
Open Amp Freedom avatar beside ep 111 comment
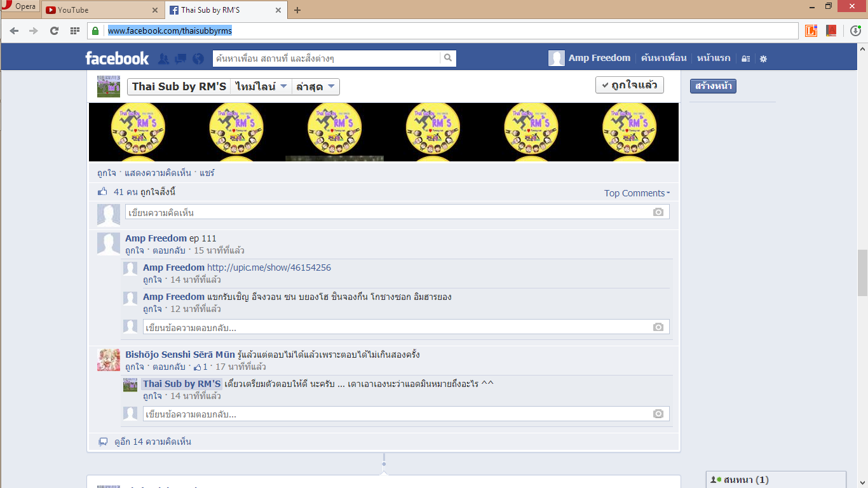tap(109, 244)
